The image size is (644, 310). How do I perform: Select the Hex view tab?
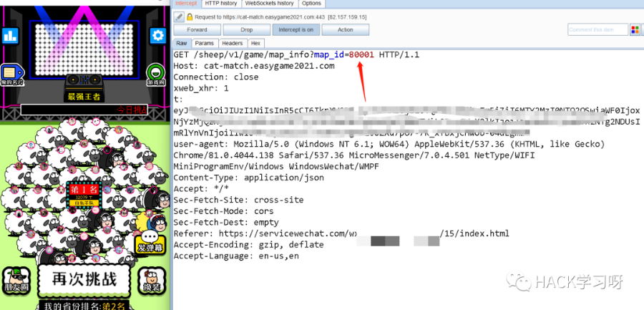[x=255, y=43]
